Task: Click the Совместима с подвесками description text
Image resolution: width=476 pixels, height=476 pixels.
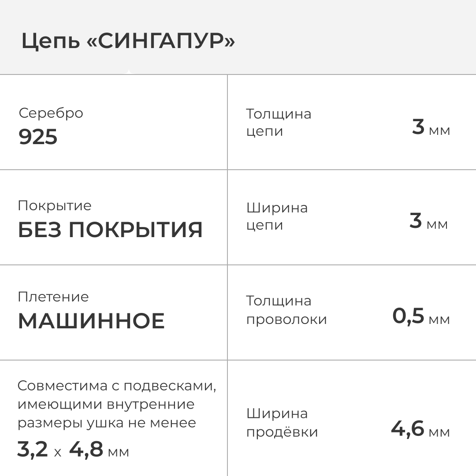Action: (x=117, y=404)
